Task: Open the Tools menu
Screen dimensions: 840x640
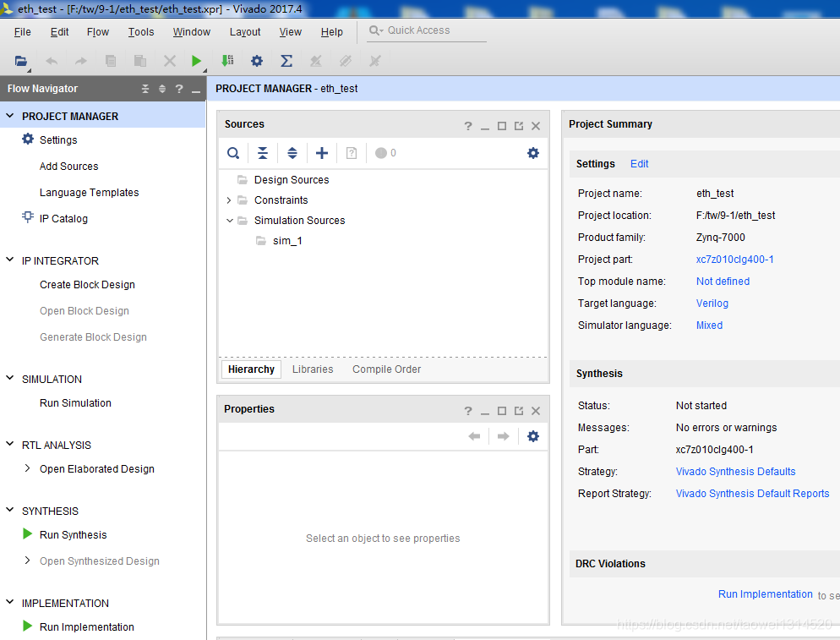Action: coord(141,32)
